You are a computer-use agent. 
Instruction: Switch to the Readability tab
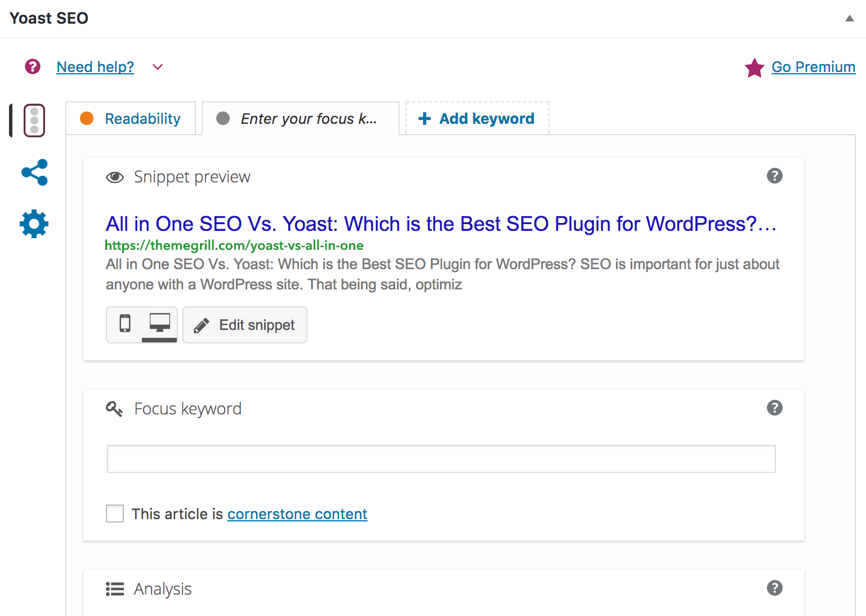coord(131,119)
